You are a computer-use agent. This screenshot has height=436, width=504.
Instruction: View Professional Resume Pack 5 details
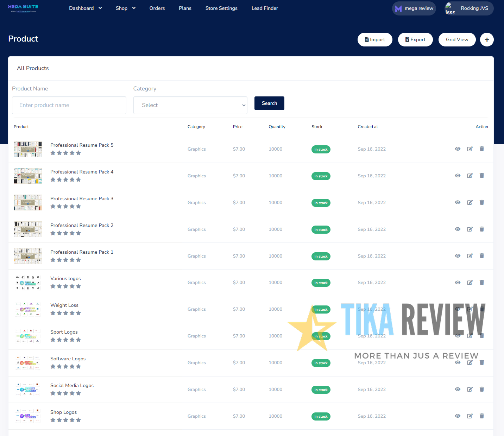[458, 149]
